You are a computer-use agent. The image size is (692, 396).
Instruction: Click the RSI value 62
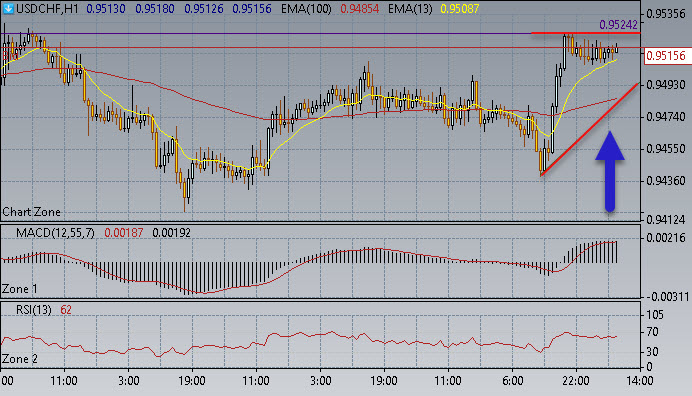pyautogui.click(x=66, y=310)
